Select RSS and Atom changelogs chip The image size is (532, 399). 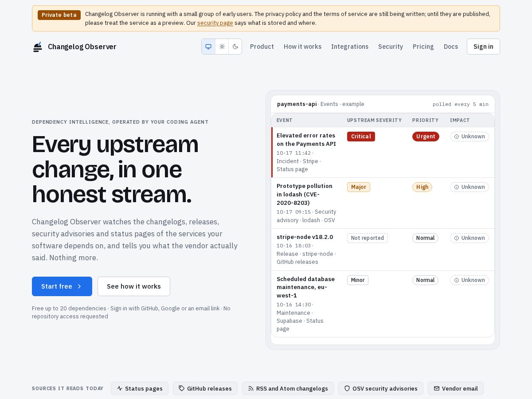(288, 388)
